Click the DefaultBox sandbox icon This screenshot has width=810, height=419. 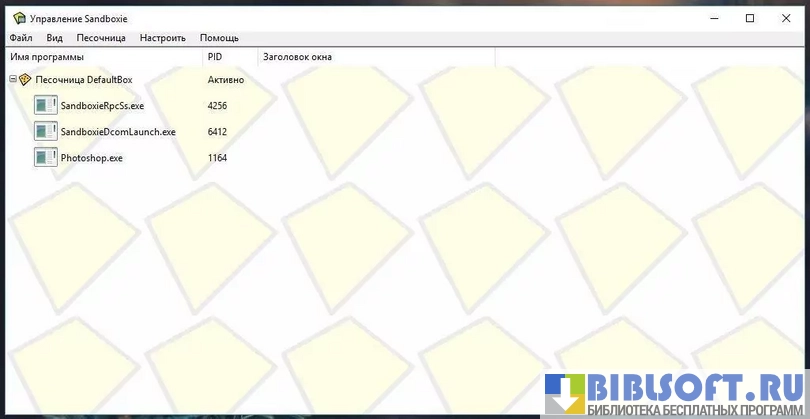(25, 80)
